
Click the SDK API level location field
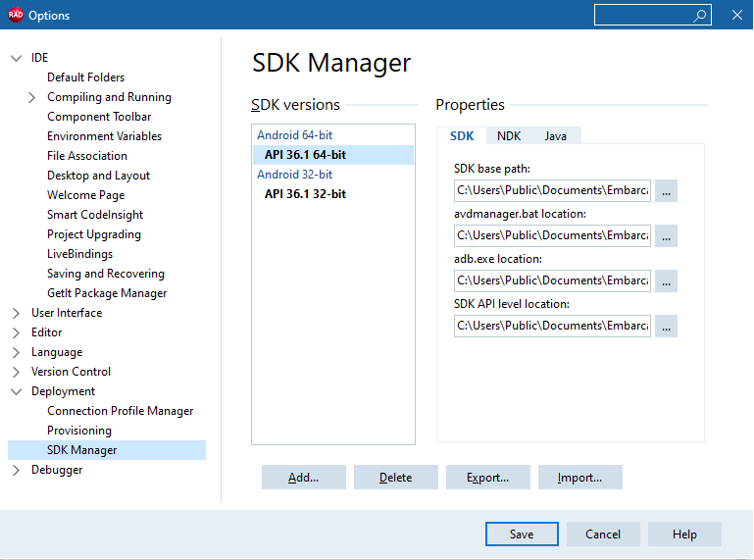pyautogui.click(x=552, y=327)
